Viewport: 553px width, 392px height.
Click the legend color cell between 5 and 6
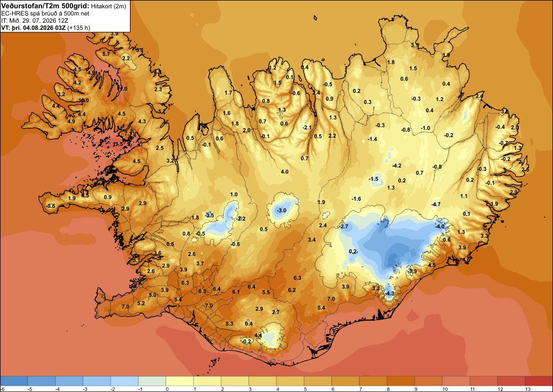click(318, 381)
